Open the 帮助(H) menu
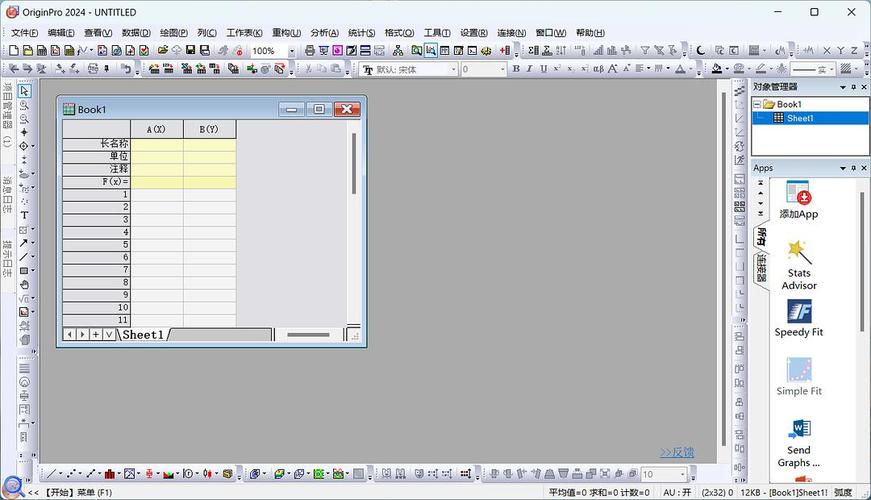Viewport: 871px width, 500px height. pyautogui.click(x=590, y=33)
